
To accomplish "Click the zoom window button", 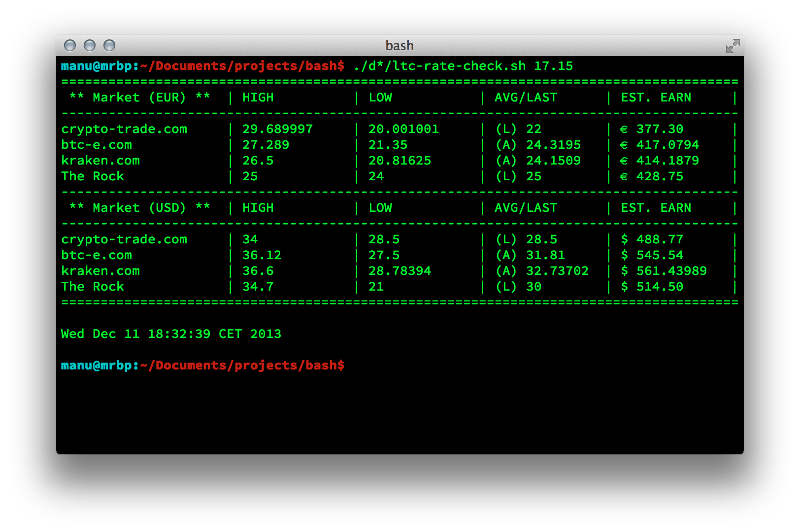I will coord(109,46).
